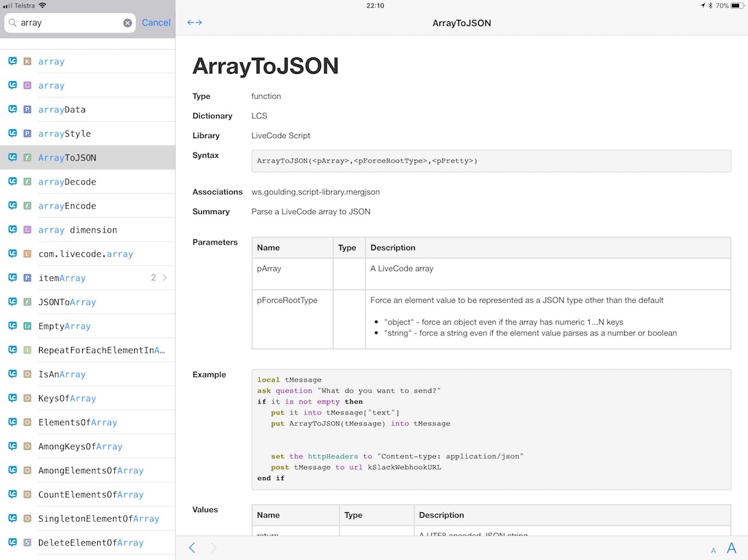Cancel the search

tap(156, 23)
